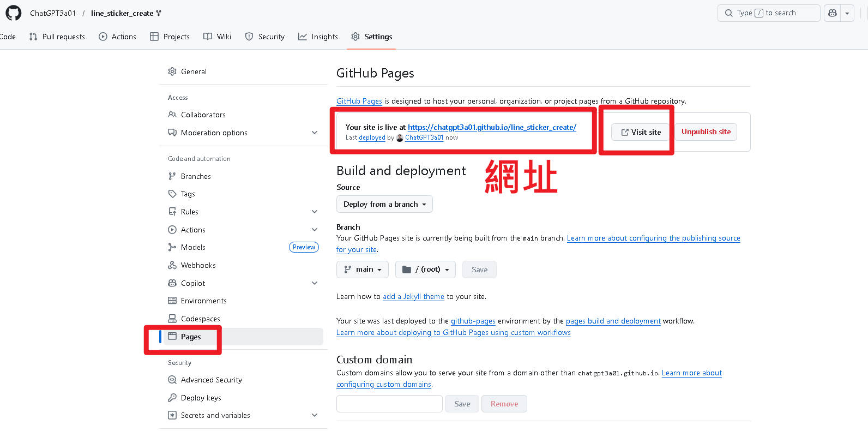868x431 pixels.
Task: Open Tags settings
Action: (243, 194)
